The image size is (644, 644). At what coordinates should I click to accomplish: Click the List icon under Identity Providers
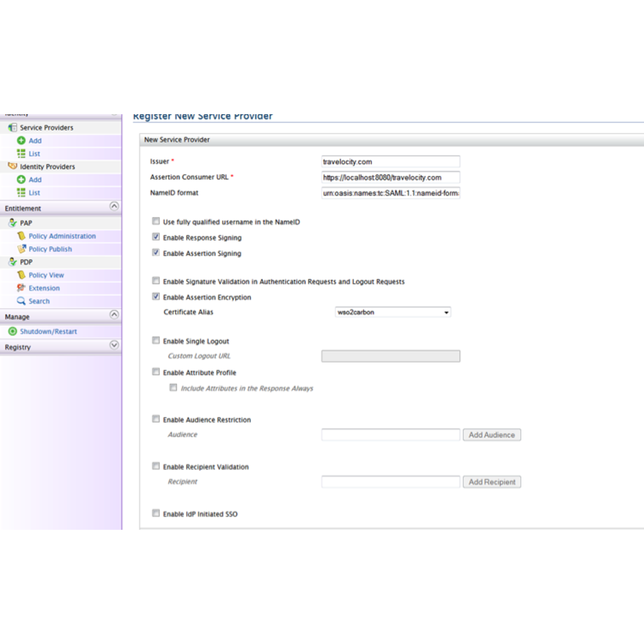point(21,193)
